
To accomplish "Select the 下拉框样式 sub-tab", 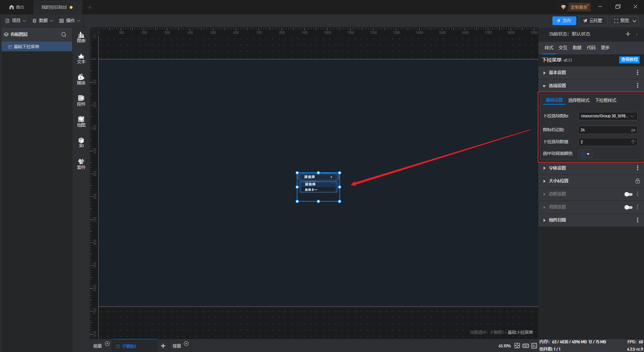I will [605, 100].
